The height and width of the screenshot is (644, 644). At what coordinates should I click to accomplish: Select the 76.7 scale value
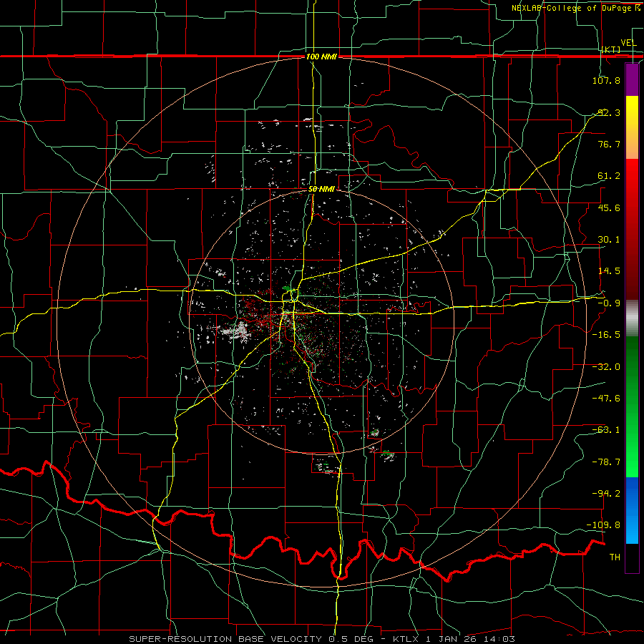(x=609, y=144)
